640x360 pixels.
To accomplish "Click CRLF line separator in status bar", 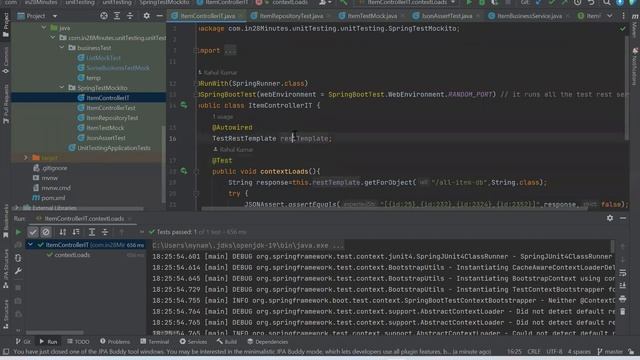I will click(x=533, y=351).
